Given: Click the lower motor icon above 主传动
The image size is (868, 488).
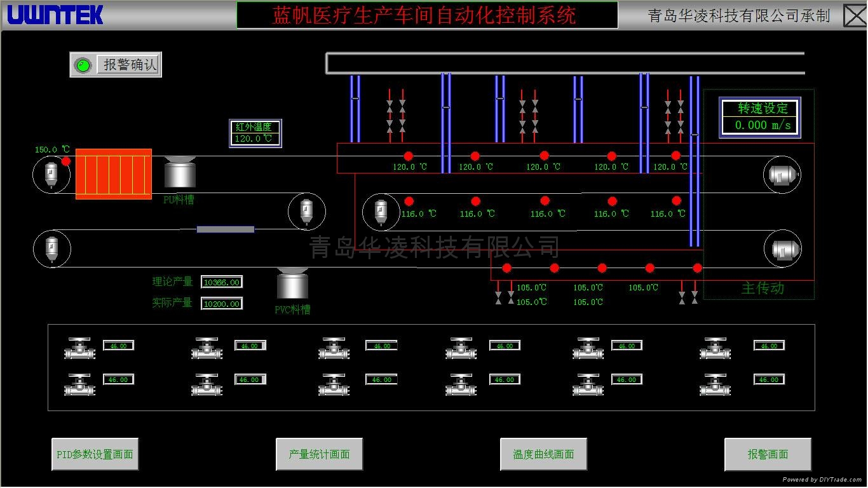Looking at the screenshot, I should point(782,248).
